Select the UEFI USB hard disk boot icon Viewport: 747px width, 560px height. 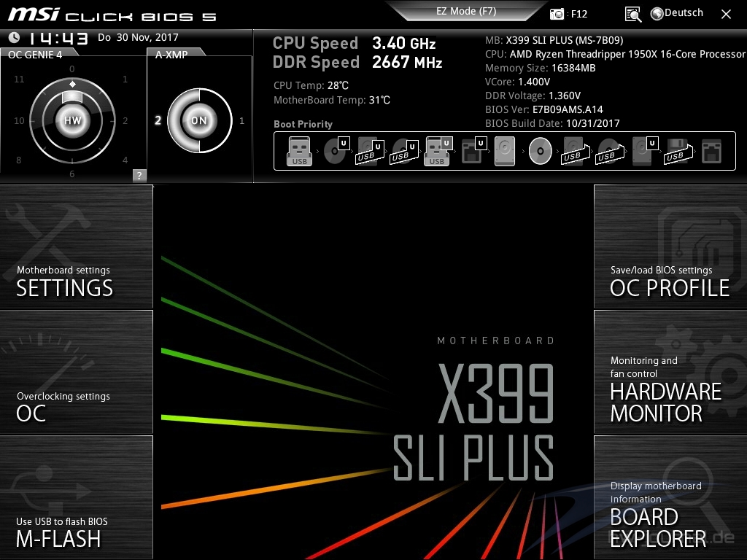point(370,152)
